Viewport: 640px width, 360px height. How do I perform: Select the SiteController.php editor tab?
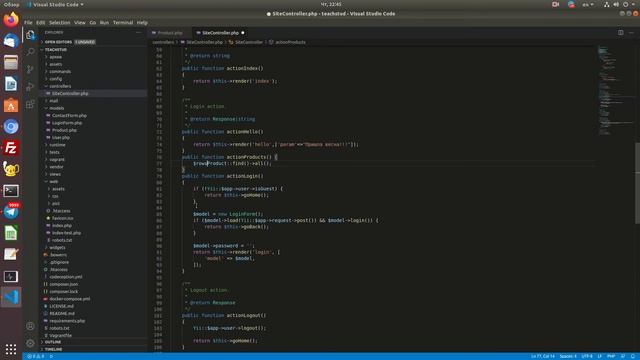[220, 33]
